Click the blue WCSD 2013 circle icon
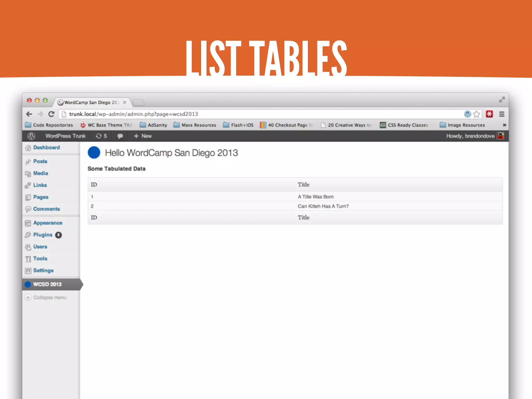The image size is (532, 399). [x=28, y=284]
